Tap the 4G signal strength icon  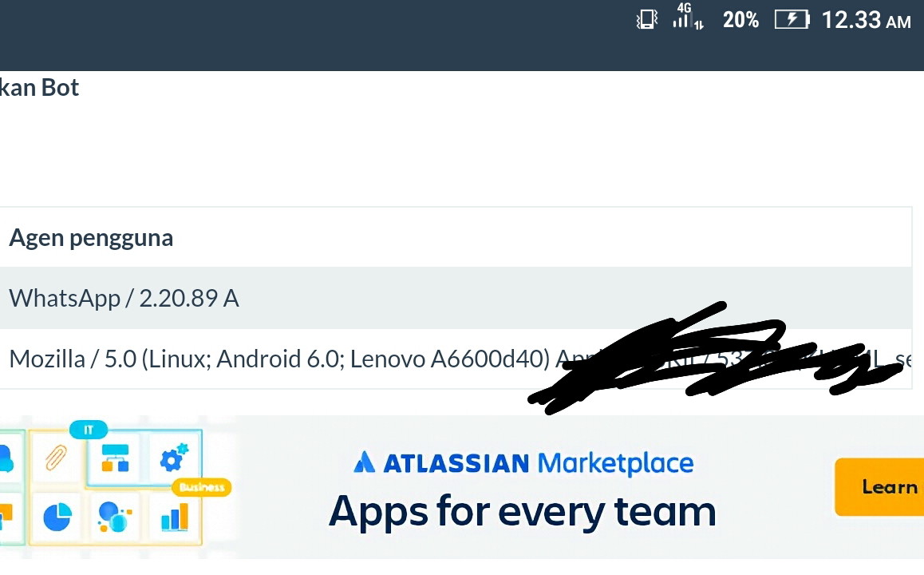[687, 18]
